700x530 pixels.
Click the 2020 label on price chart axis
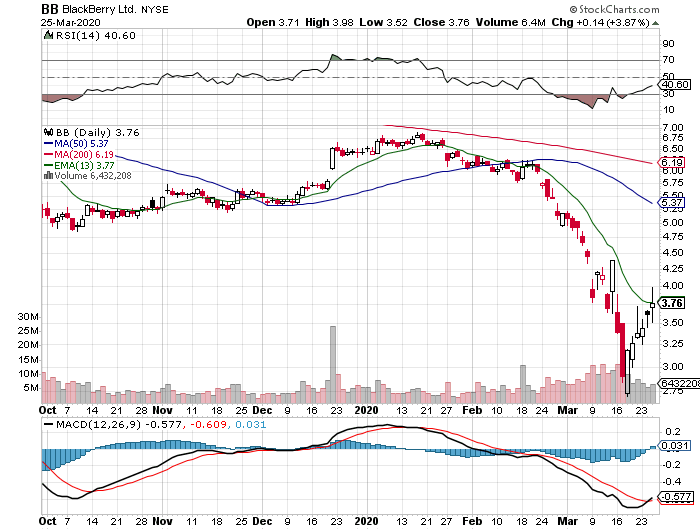[368, 410]
